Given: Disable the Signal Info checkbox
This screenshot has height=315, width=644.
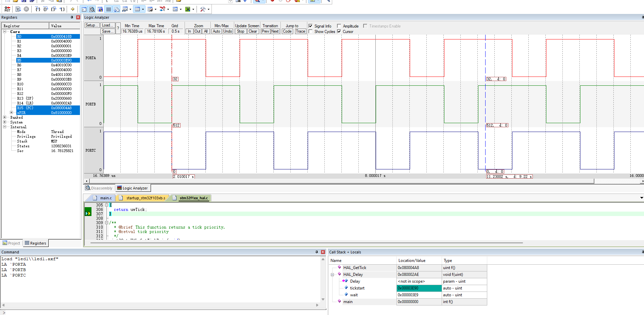Looking at the screenshot, I should [310, 26].
